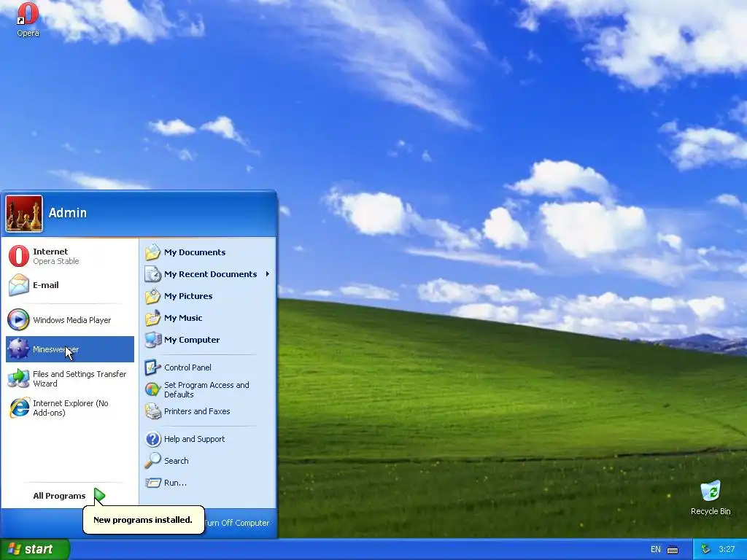The image size is (747, 560).
Task: Click the system tray notification icon
Action: coord(705,549)
